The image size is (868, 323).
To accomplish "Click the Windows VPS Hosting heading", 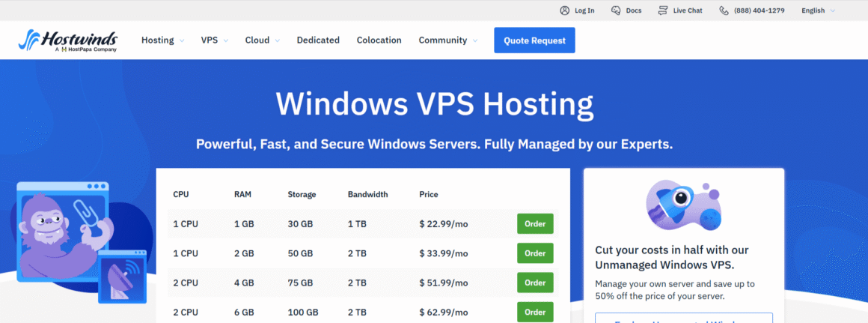I will click(x=435, y=104).
